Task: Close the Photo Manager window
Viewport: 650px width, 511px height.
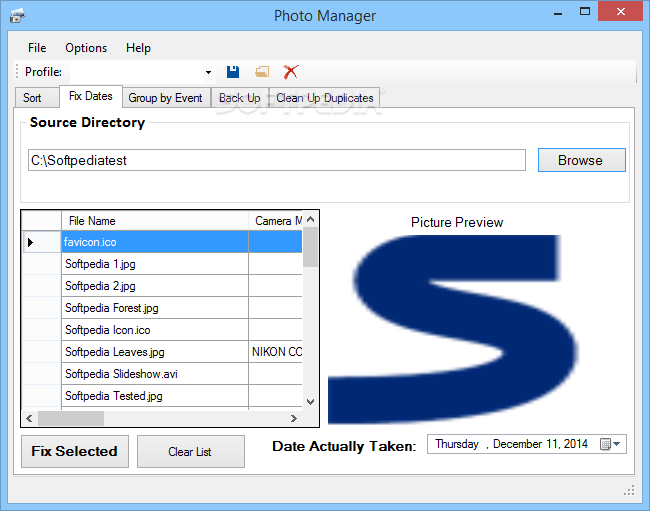Action: pyautogui.click(x=621, y=11)
